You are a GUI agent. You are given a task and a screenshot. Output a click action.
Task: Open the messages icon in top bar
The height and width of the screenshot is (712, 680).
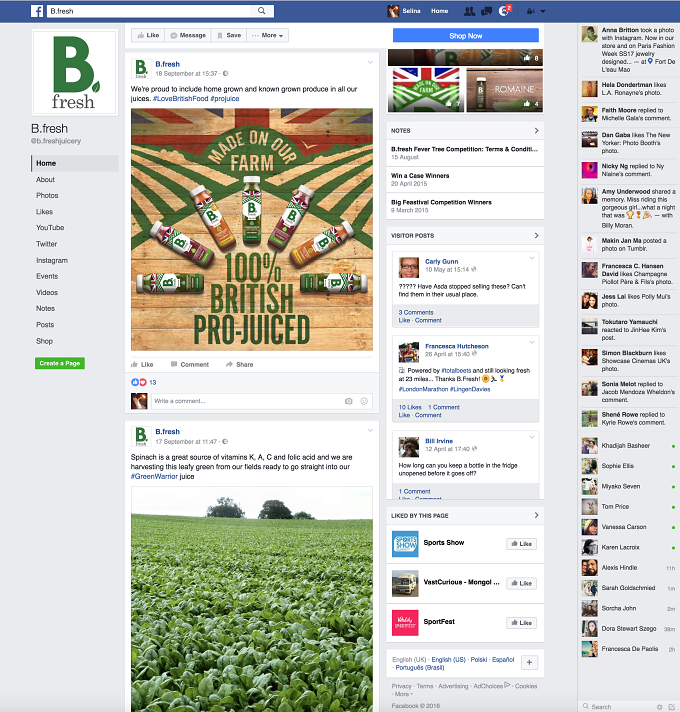click(x=487, y=11)
